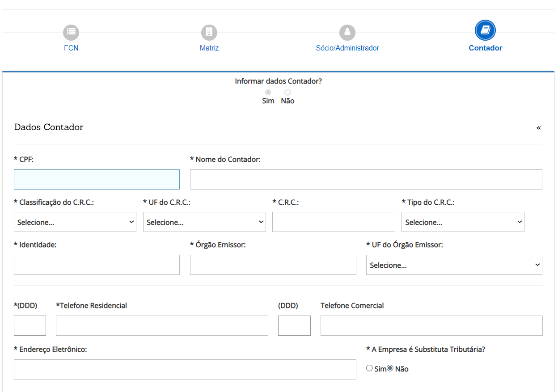Collapse the Dados Contador section

click(538, 128)
